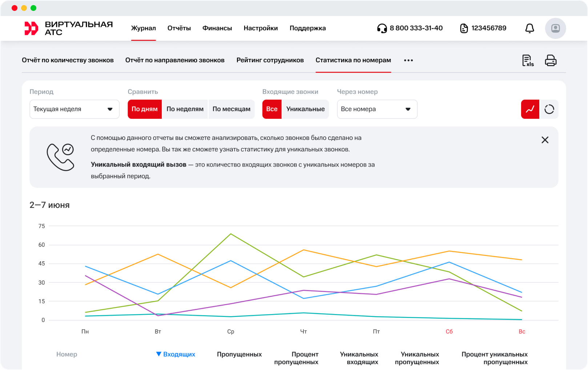Open Рейтинг сотрудников tab
Image resolution: width=588 pixels, height=370 pixels.
point(270,60)
